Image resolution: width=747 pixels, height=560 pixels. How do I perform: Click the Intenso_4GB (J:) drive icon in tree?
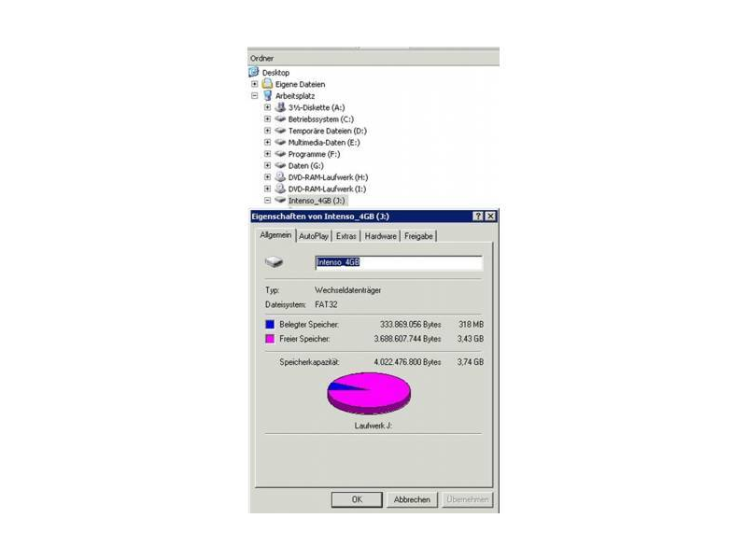281,200
